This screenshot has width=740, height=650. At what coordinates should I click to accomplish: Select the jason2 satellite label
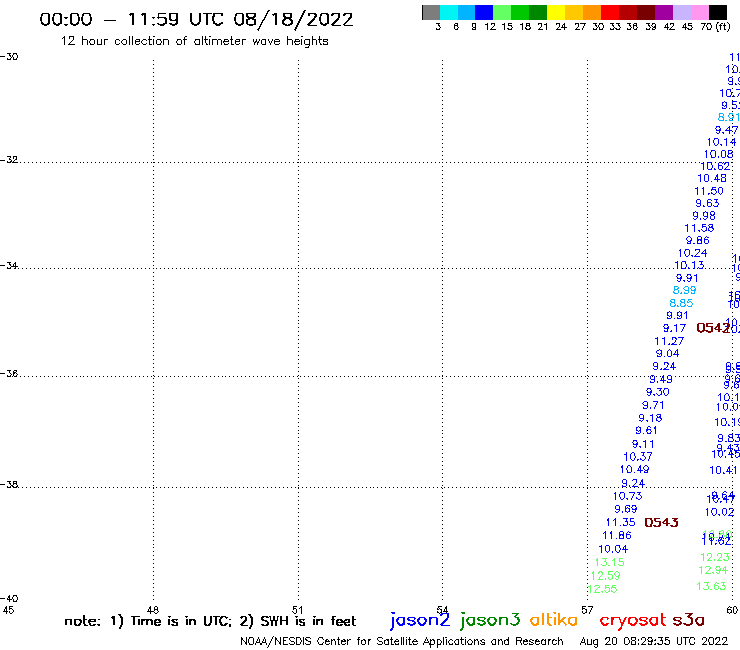[x=420, y=620]
